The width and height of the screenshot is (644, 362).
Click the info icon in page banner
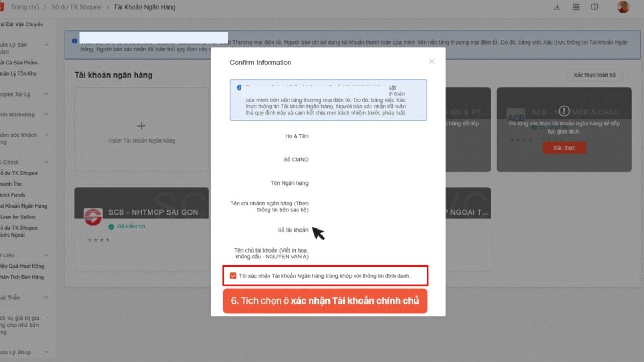click(74, 40)
